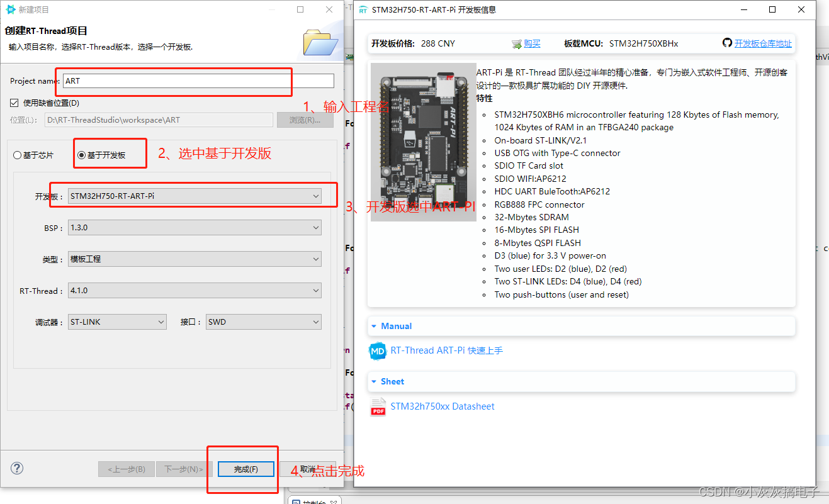
Task: Open the 开发板仓库地址 repository link
Action: (763, 43)
